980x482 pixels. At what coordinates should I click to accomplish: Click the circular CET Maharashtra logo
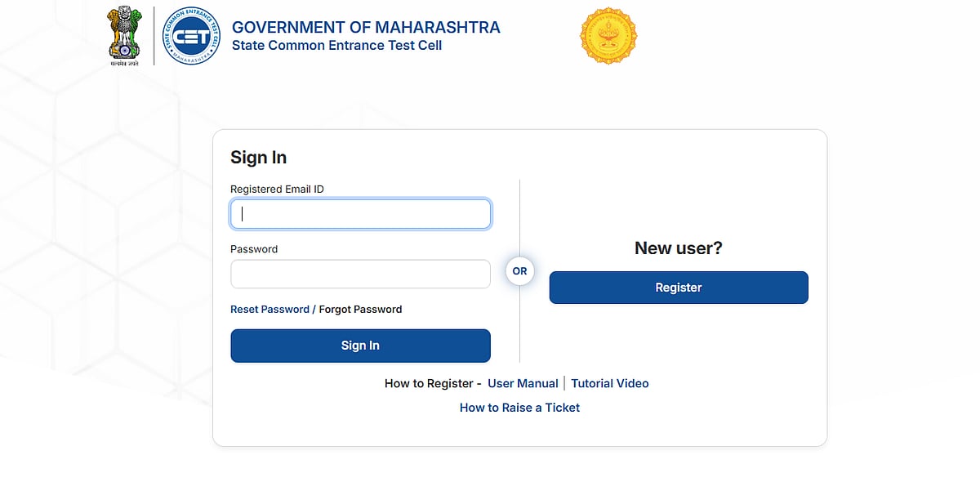coord(190,36)
